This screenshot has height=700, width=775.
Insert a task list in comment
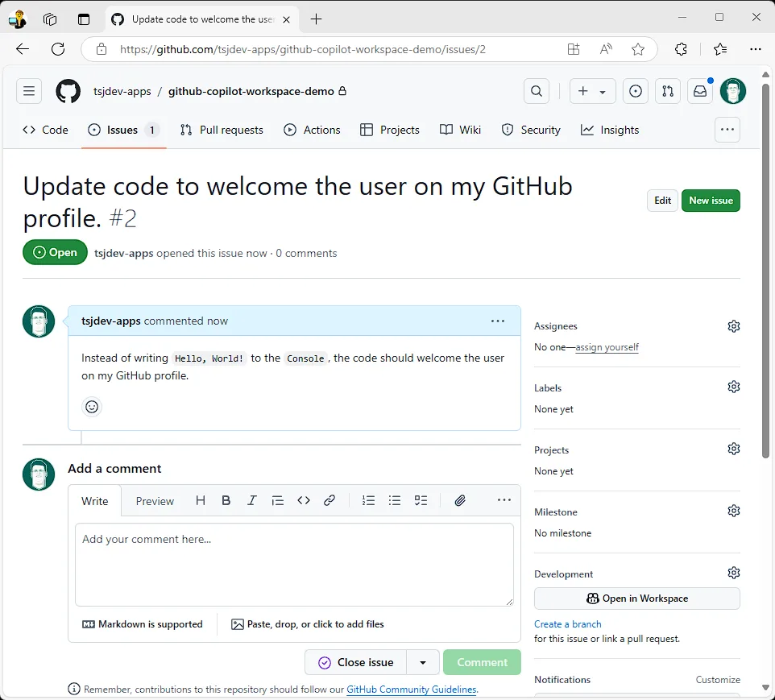click(x=421, y=500)
